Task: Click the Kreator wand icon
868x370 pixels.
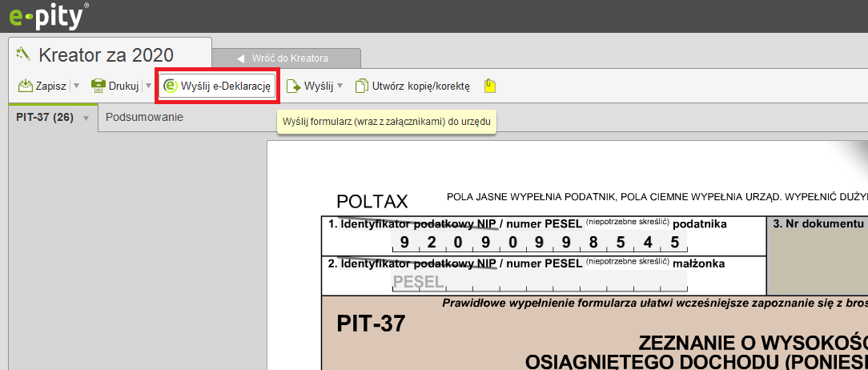Action: click(x=23, y=54)
